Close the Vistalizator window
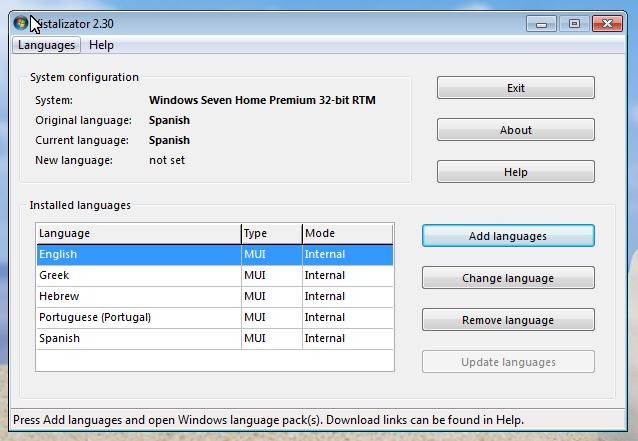The width and height of the screenshot is (638, 441). pyautogui.click(x=607, y=24)
